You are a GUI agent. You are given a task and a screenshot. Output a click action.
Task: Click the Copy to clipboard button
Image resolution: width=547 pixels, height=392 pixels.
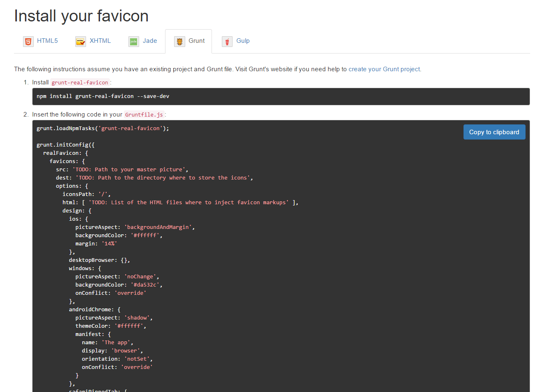click(494, 132)
